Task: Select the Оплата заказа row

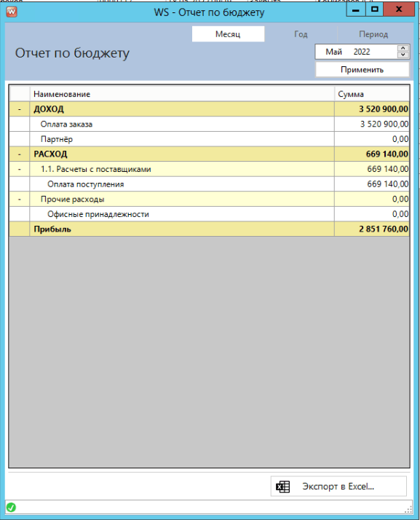Action: tap(210, 125)
